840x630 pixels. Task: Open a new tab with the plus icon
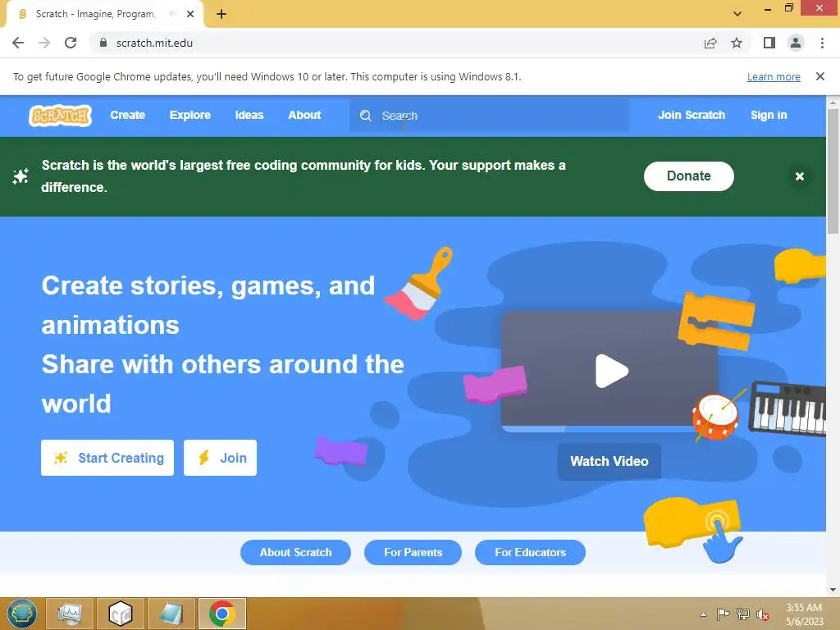click(221, 14)
